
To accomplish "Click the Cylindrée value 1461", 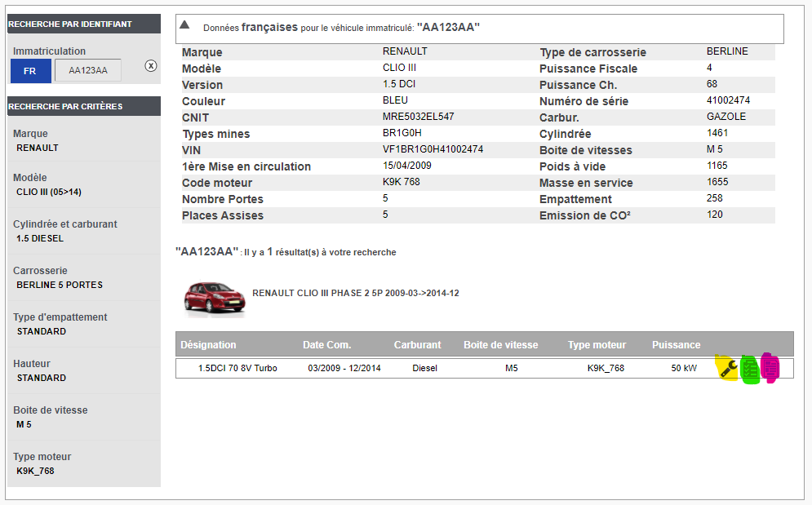I will pyautogui.click(x=717, y=133).
